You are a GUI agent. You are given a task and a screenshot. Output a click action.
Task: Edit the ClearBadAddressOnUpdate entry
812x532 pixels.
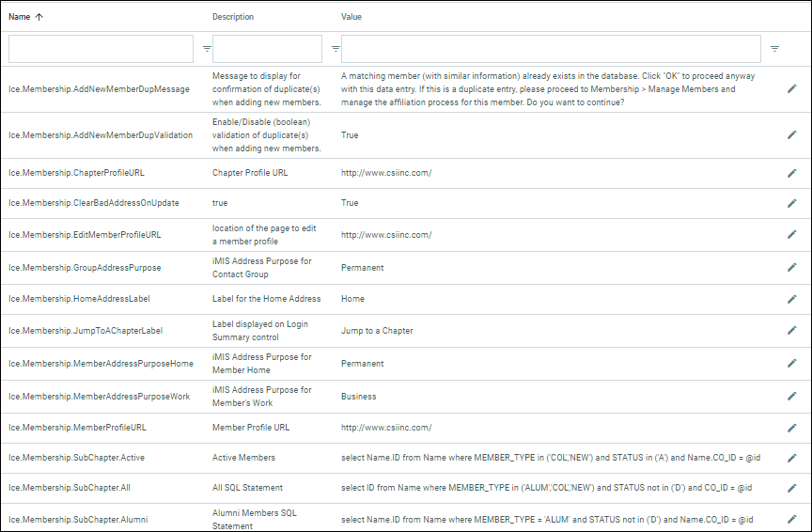[x=791, y=202]
